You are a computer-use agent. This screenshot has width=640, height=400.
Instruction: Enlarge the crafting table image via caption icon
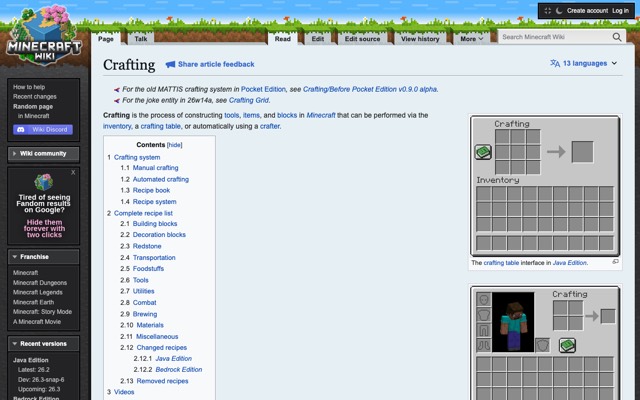coord(616,262)
